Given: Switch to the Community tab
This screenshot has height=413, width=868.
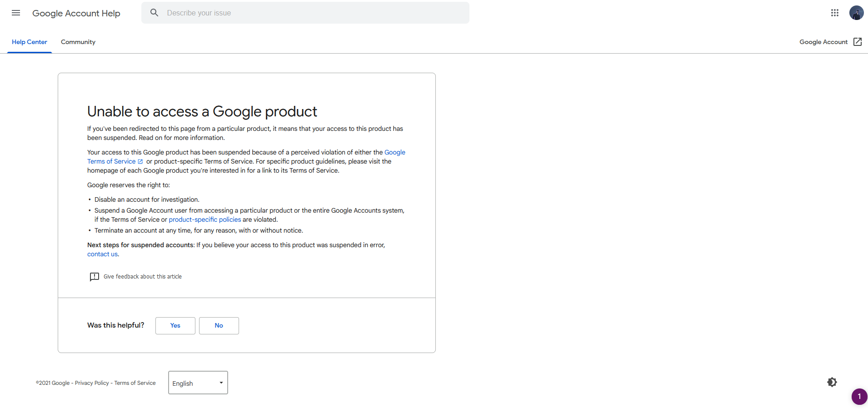Looking at the screenshot, I should point(78,42).
